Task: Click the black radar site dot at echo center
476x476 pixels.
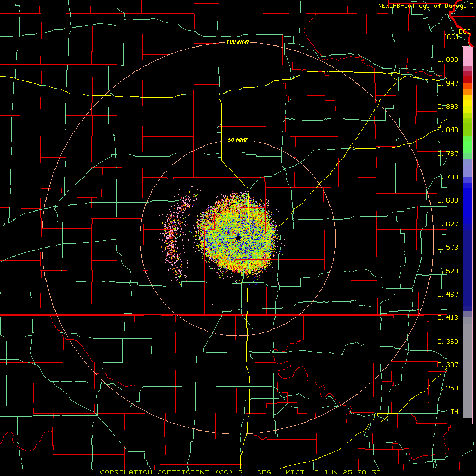Action: pyautogui.click(x=238, y=237)
